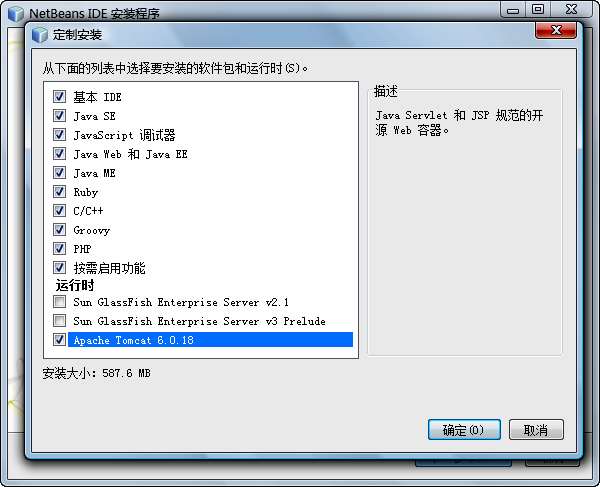The height and width of the screenshot is (487, 600).
Task: Check GlassFish Enterprise Server v3 Prelude
Action: pos(59,321)
